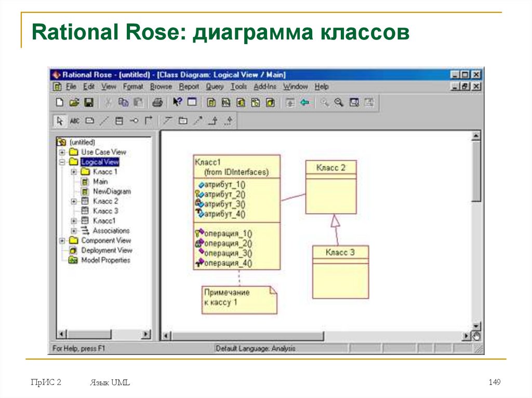
Task: Select the Interface lollipop tool
Action: tap(134, 121)
